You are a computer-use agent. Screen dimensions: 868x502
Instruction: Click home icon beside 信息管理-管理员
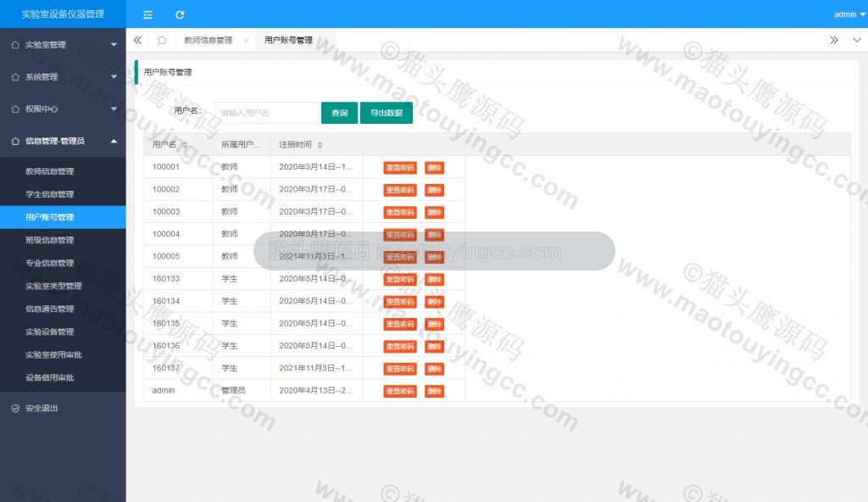click(x=15, y=142)
